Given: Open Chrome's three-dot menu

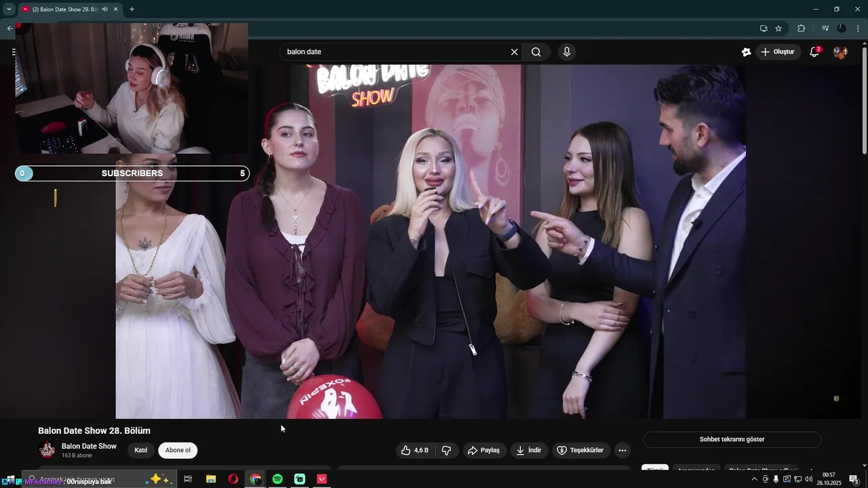Looking at the screenshot, I should tap(858, 28).
